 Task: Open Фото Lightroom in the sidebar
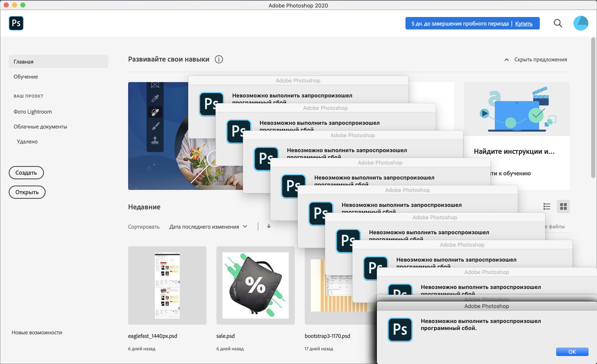tap(33, 112)
